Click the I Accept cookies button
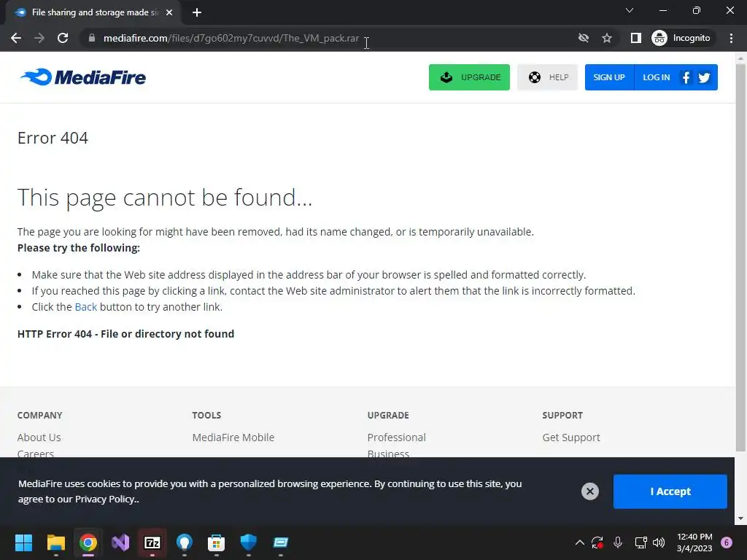 [670, 491]
